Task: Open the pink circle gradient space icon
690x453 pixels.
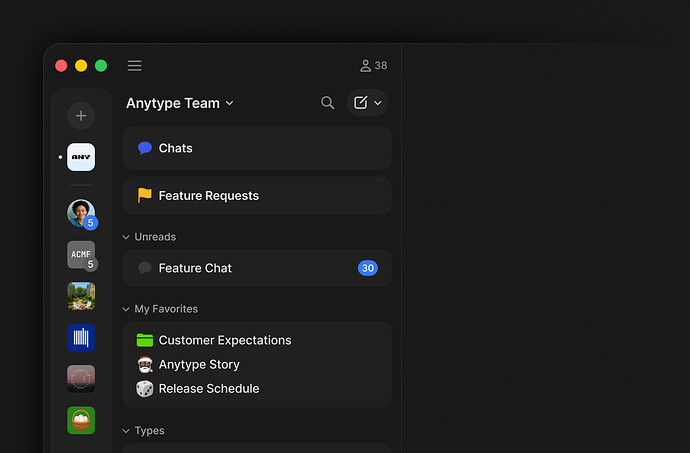Action: [81, 379]
